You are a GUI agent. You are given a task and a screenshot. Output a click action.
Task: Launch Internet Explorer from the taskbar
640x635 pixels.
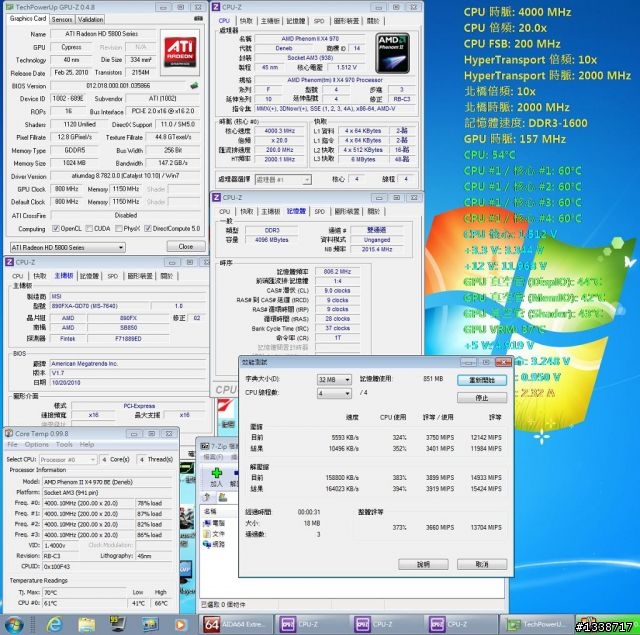(54, 624)
